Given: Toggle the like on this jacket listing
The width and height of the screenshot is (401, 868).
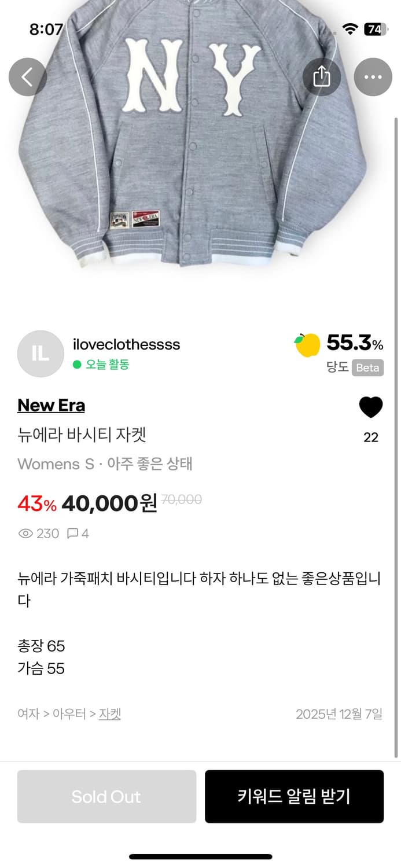Looking at the screenshot, I should pyautogui.click(x=370, y=407).
